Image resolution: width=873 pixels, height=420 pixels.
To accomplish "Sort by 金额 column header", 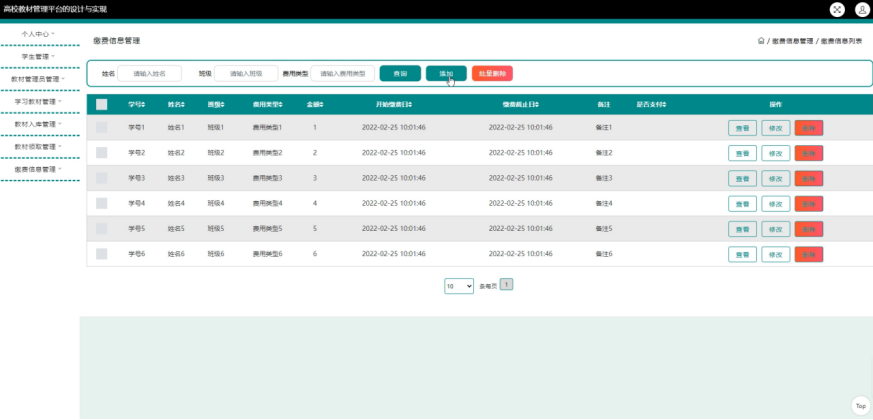I will (315, 104).
